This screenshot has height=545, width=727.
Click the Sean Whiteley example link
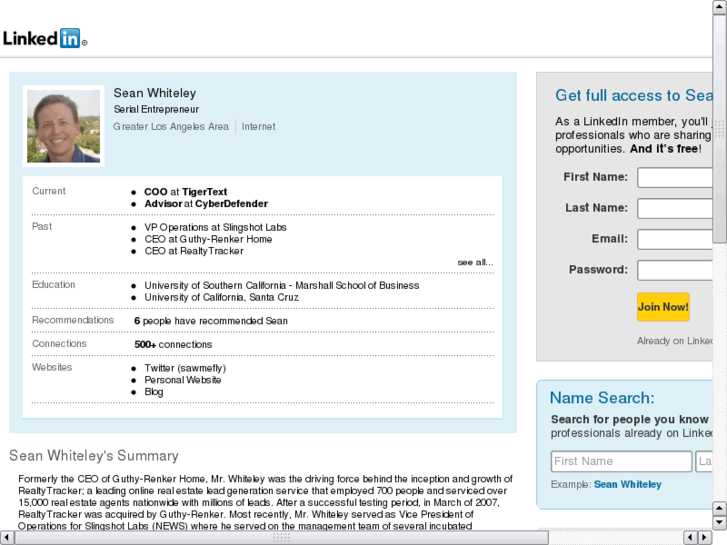click(x=628, y=484)
